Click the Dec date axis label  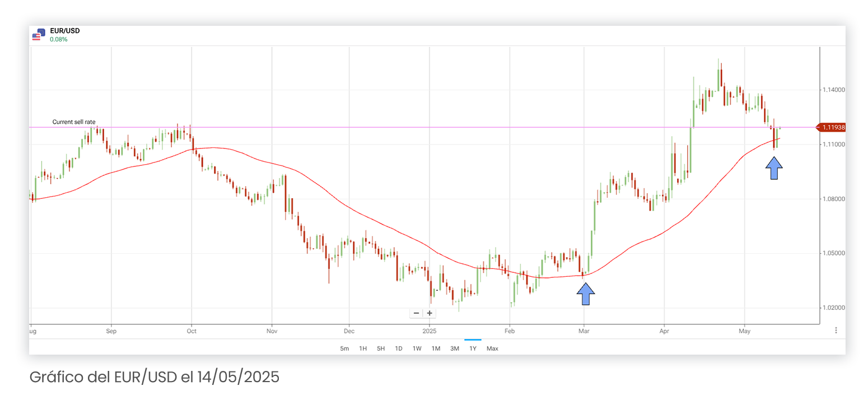[x=349, y=331]
